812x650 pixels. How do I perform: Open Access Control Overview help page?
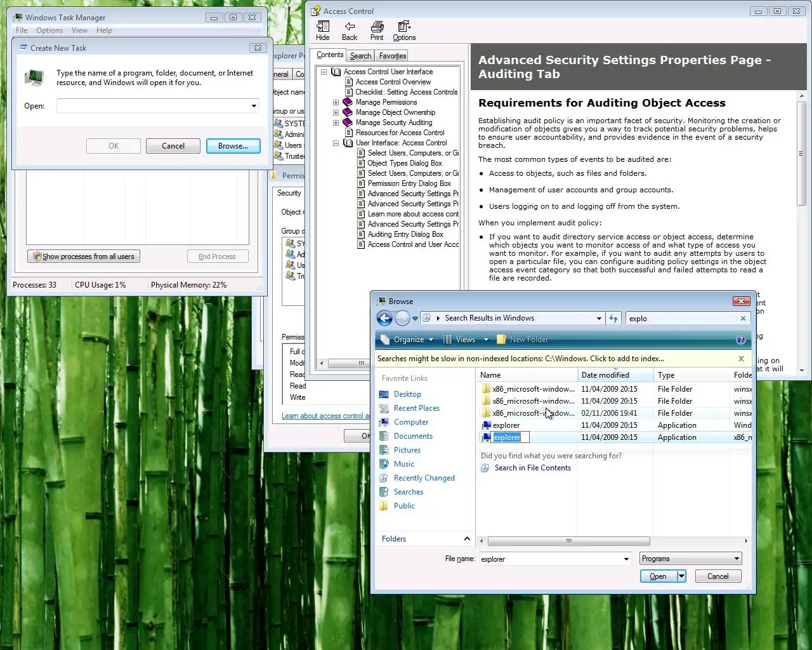pyautogui.click(x=393, y=82)
